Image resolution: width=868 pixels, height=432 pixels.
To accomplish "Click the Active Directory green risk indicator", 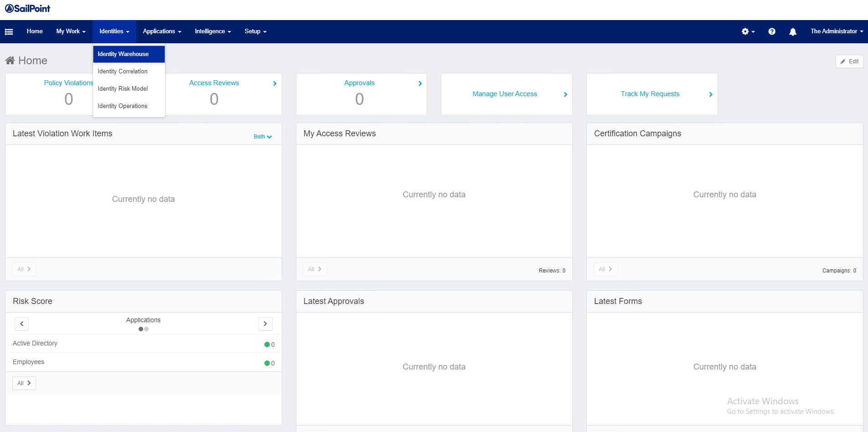I will coord(267,345).
